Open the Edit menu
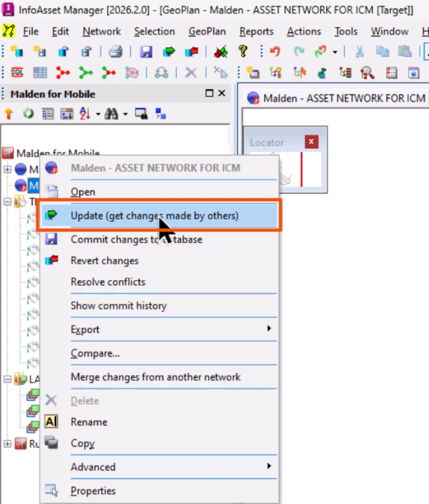This screenshot has height=504, width=429. (x=60, y=31)
